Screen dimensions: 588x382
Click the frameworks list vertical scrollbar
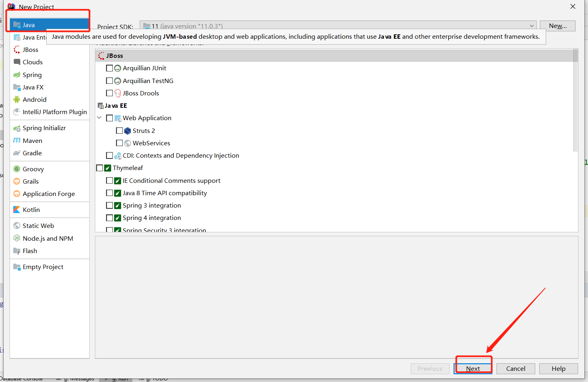pos(575,101)
